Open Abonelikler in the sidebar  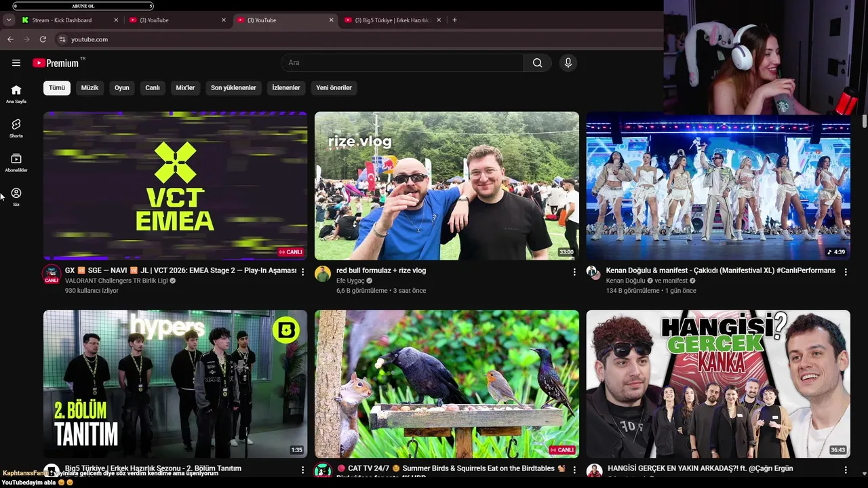[16, 163]
